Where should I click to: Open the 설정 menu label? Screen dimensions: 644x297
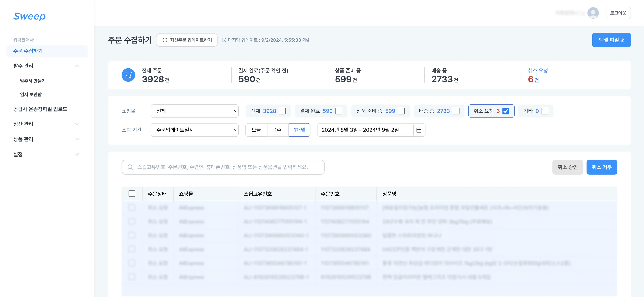pyautogui.click(x=18, y=155)
